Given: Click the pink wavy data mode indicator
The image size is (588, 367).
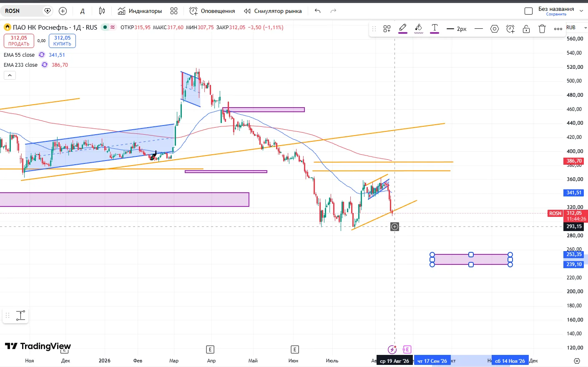Looking at the screenshot, I should pos(113,27).
